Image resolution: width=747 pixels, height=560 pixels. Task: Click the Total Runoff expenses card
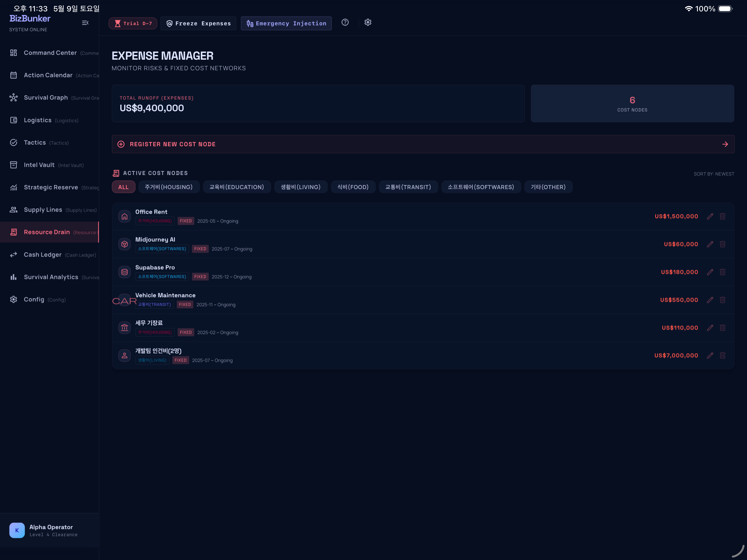[x=318, y=104]
